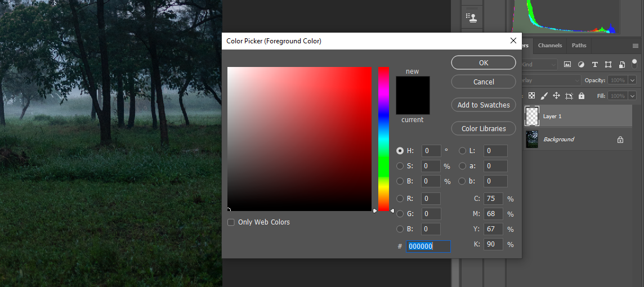The image size is (644, 287).
Task: Click the R red value field
Action: tap(431, 199)
